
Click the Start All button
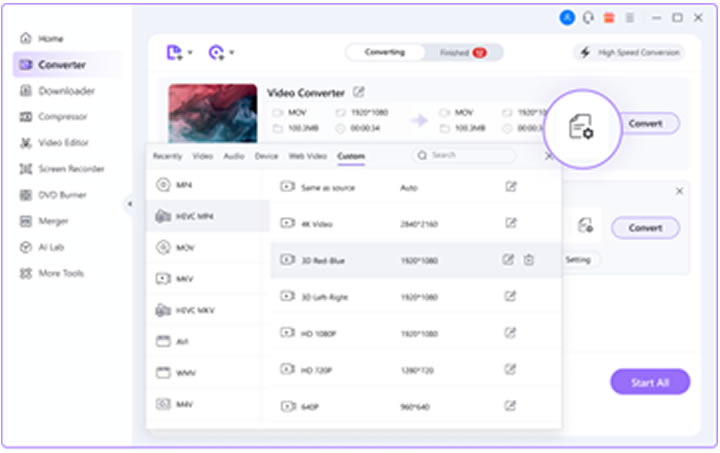click(x=650, y=382)
